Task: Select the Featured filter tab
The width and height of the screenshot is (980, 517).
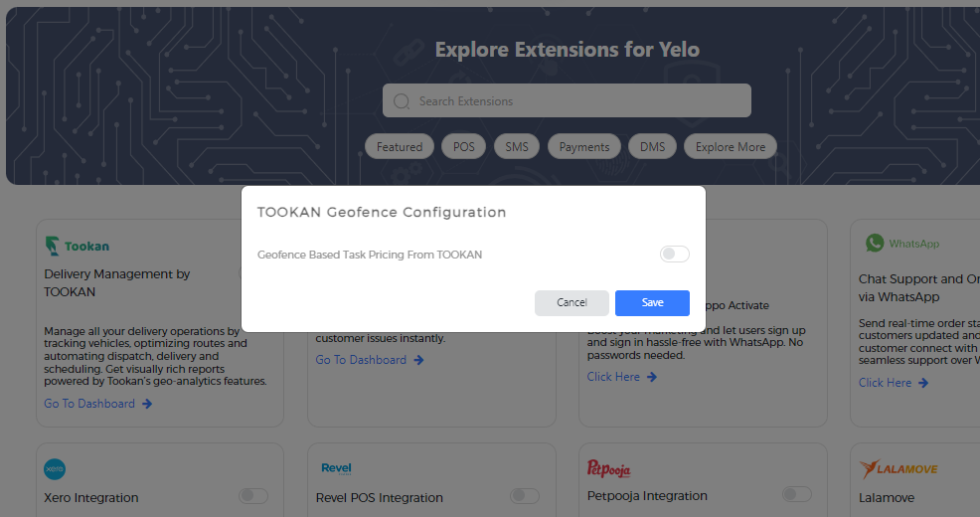Action: (x=400, y=147)
